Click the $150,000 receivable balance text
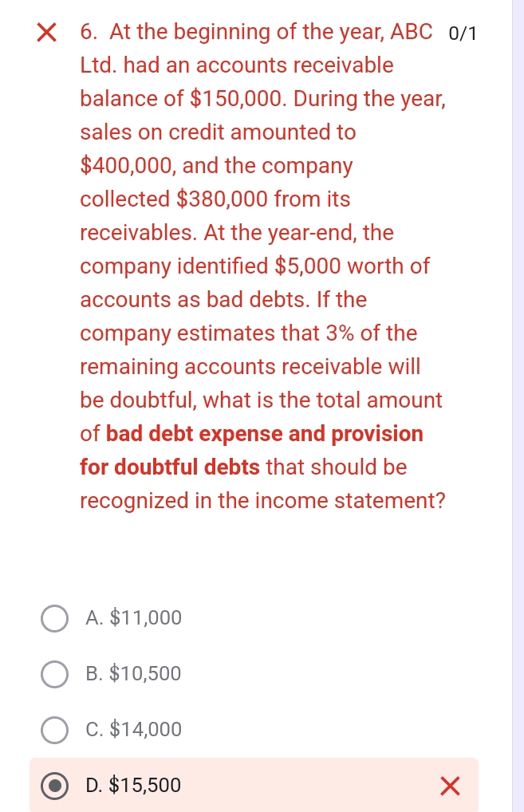This screenshot has height=812, width=524. (x=238, y=99)
